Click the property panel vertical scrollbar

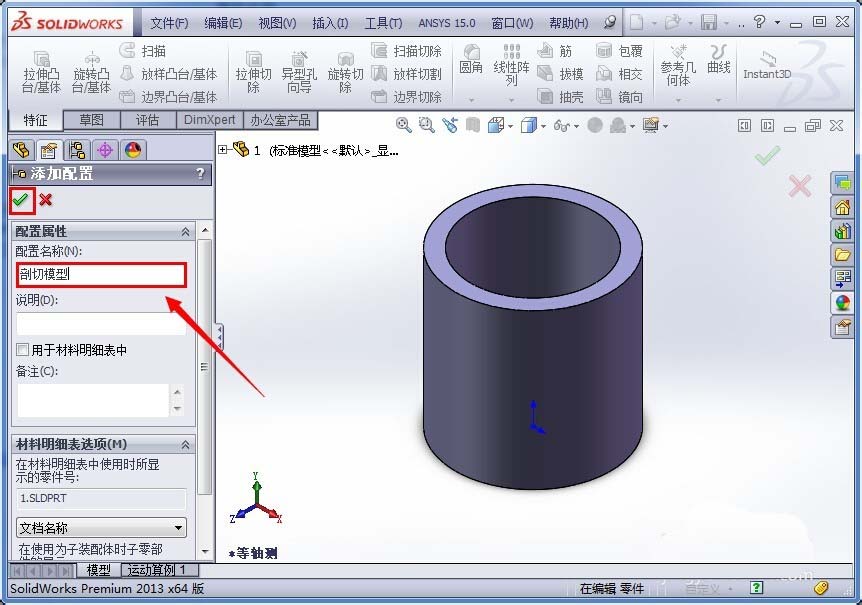pyautogui.click(x=205, y=367)
